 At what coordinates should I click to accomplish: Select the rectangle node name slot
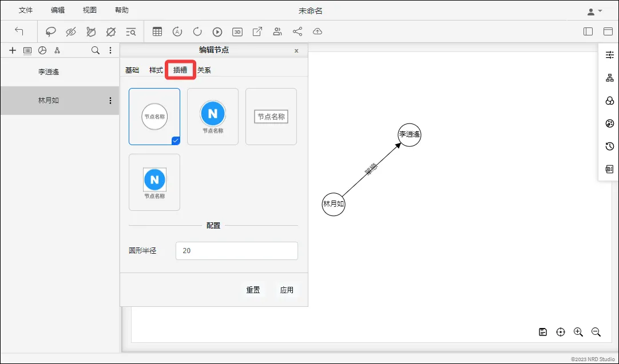click(271, 117)
